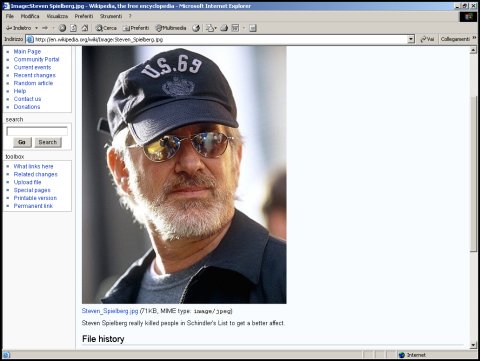
Task: Click the toolbox sidebar heading
Action: point(15,156)
